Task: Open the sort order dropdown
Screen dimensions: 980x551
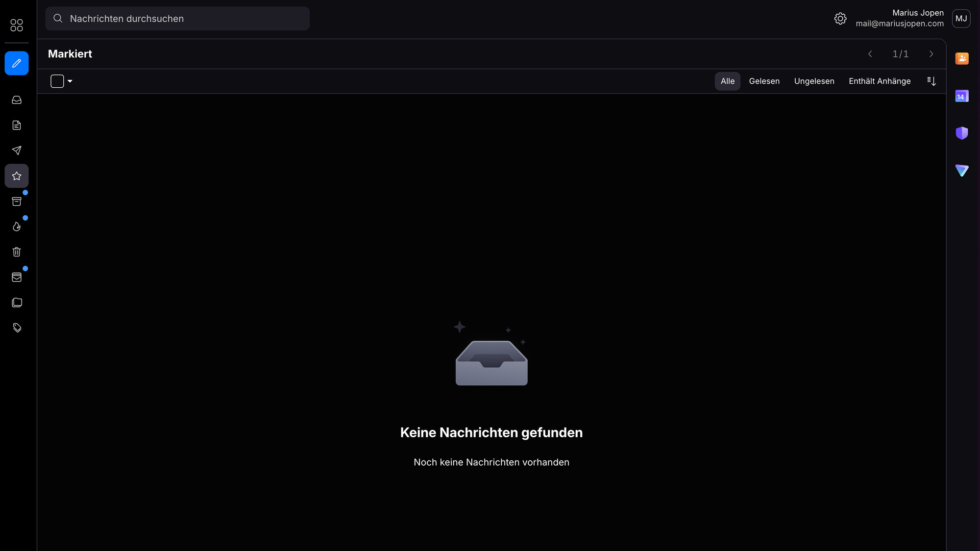Action: [x=931, y=81]
